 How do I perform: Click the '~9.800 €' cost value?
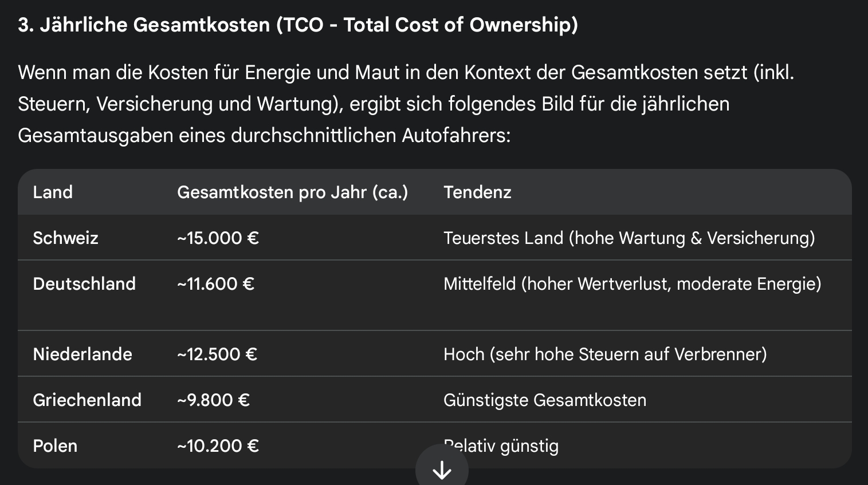pyautogui.click(x=213, y=400)
